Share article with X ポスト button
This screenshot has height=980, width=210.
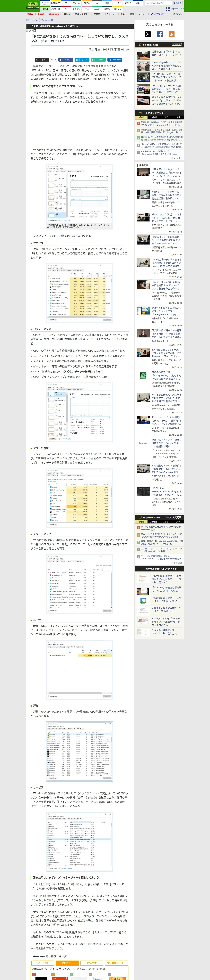42,60
